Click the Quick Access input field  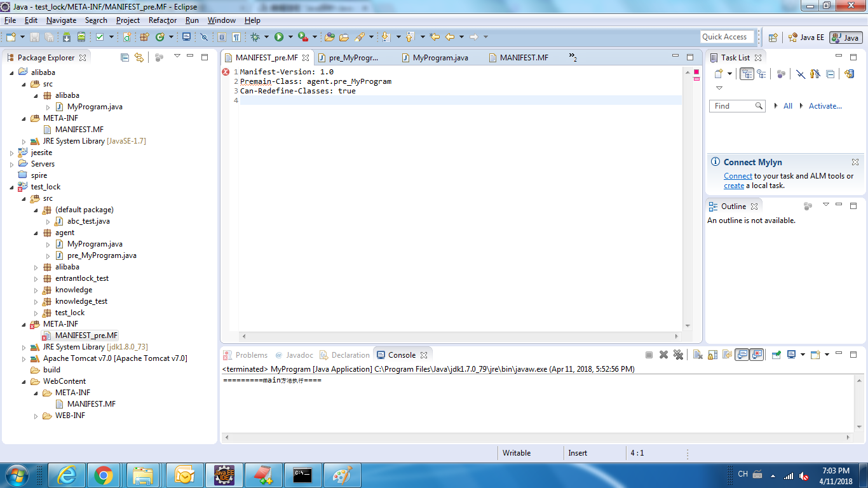point(728,37)
